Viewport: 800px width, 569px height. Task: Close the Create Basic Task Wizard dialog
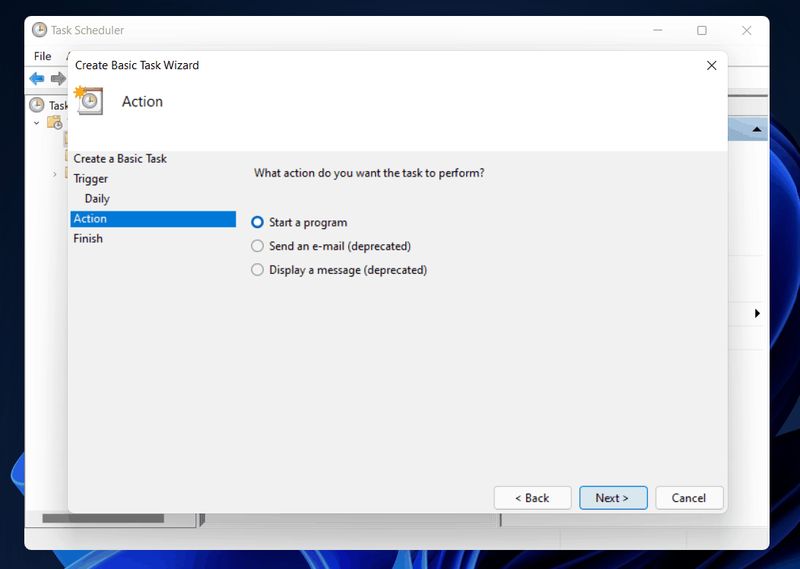tap(711, 65)
